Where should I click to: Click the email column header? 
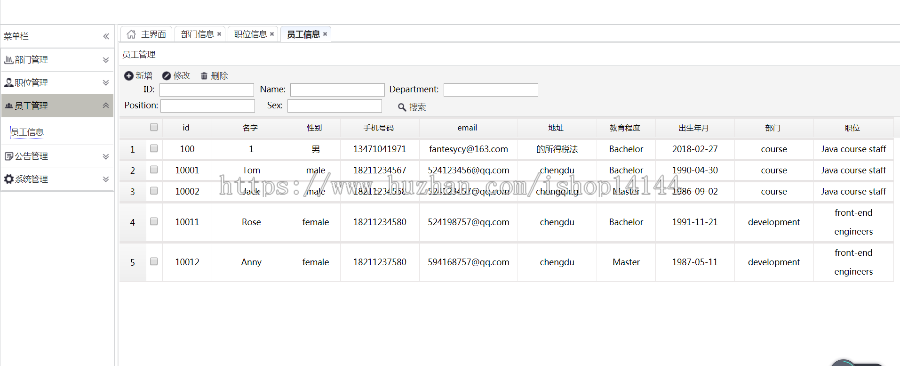click(467, 127)
